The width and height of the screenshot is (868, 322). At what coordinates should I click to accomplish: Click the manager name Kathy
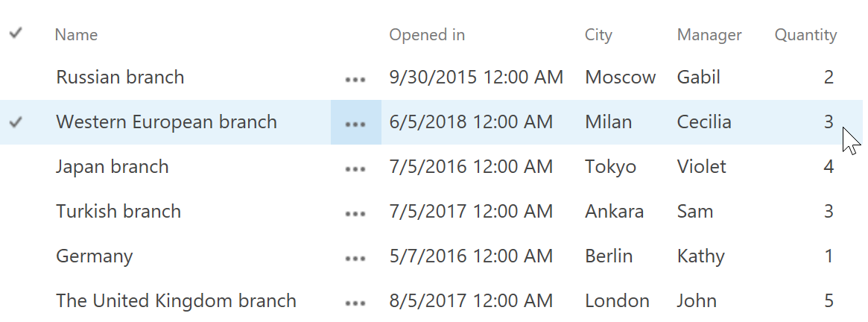[701, 256]
